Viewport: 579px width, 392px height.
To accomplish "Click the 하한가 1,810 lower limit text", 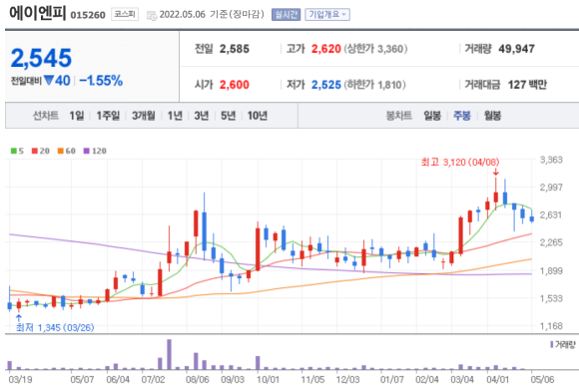I will (x=375, y=85).
